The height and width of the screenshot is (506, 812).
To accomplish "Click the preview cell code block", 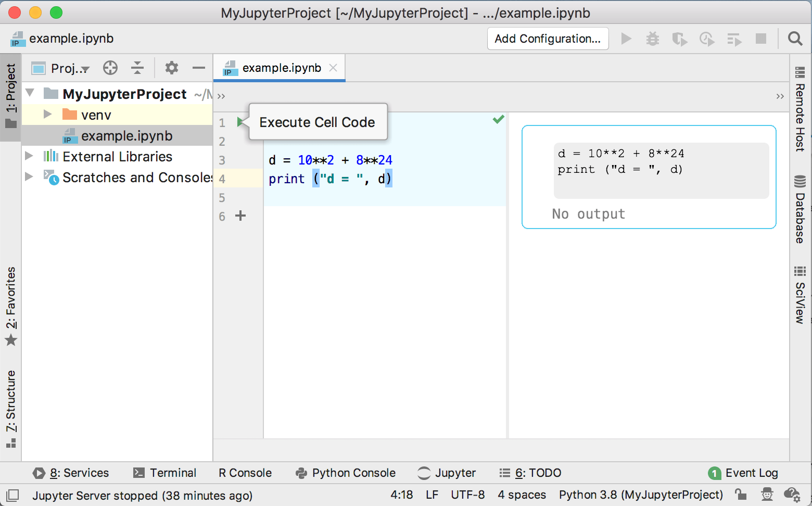I will [x=661, y=170].
